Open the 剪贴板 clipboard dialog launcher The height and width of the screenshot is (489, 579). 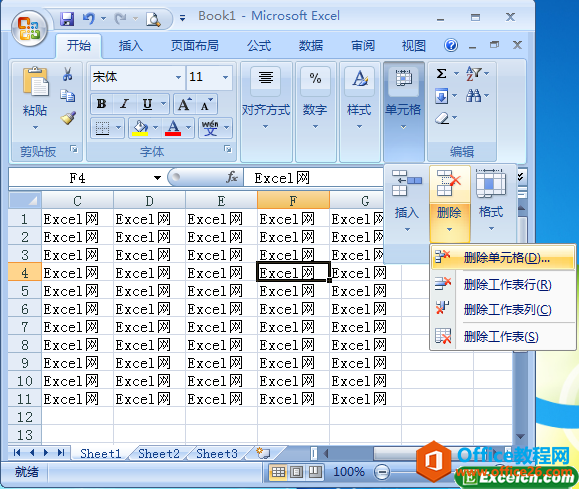click(x=74, y=149)
